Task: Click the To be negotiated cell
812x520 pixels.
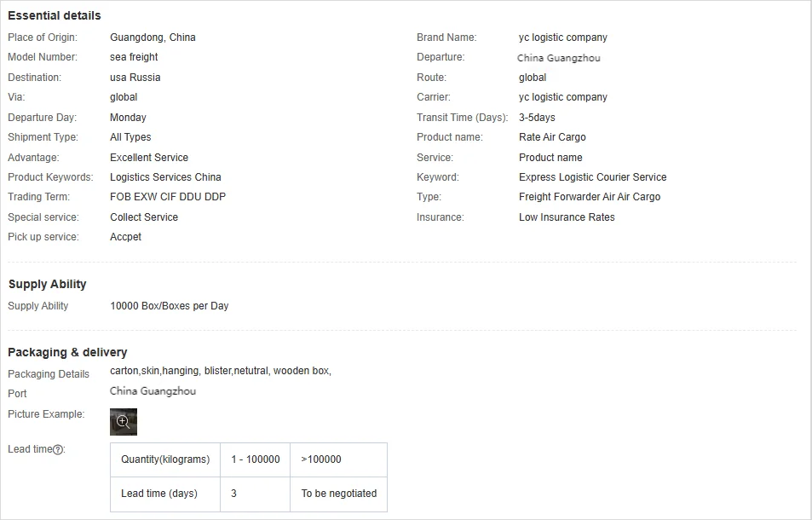Action: pos(338,494)
